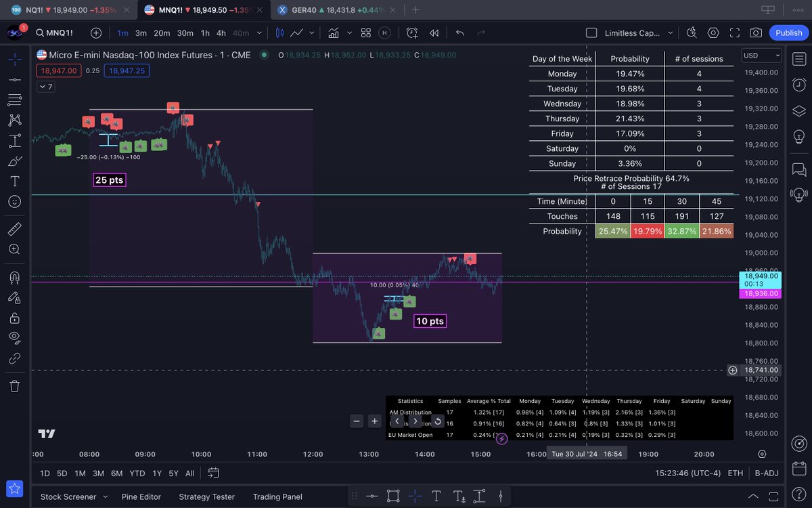The width and height of the screenshot is (812, 508).
Task: Expand the indicators favorites dropdown arrow
Action: coord(349,33)
